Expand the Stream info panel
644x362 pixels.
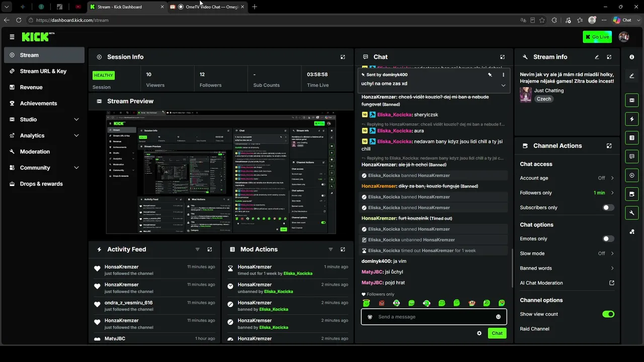[x=609, y=57]
